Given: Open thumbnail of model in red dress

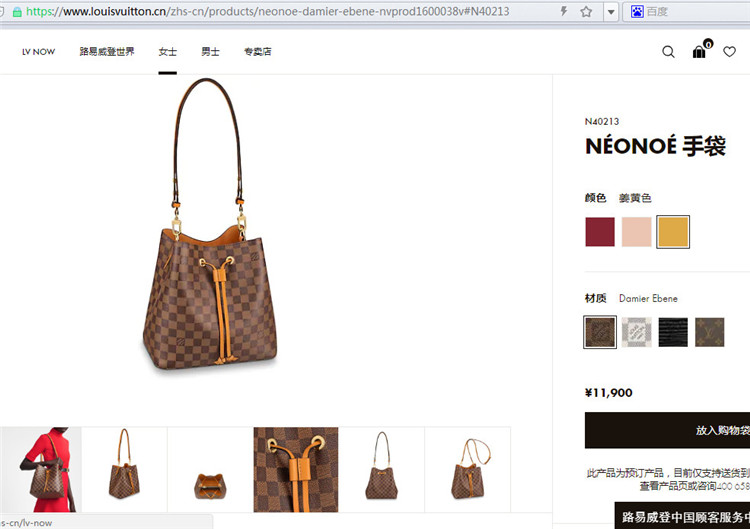Looking at the screenshot, I should tap(41, 469).
